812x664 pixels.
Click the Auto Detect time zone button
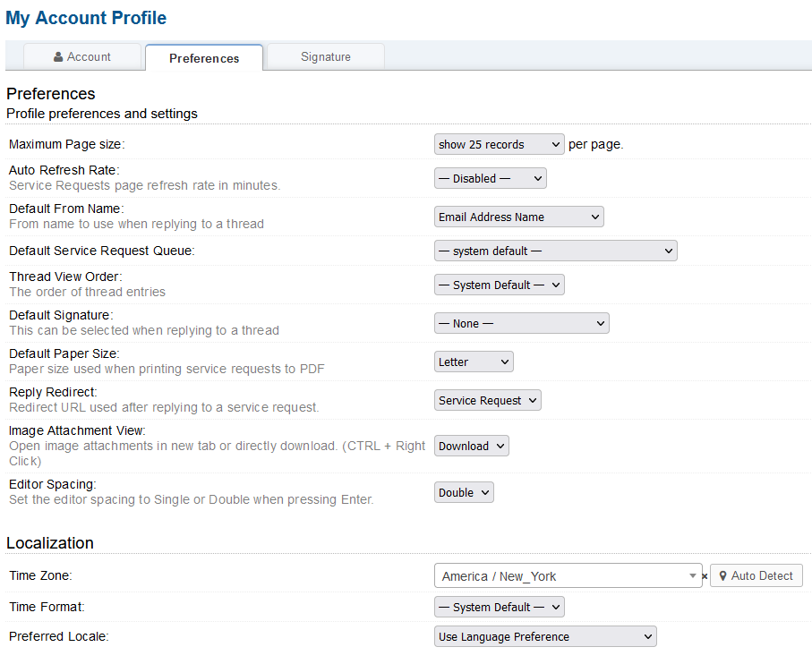point(756,575)
